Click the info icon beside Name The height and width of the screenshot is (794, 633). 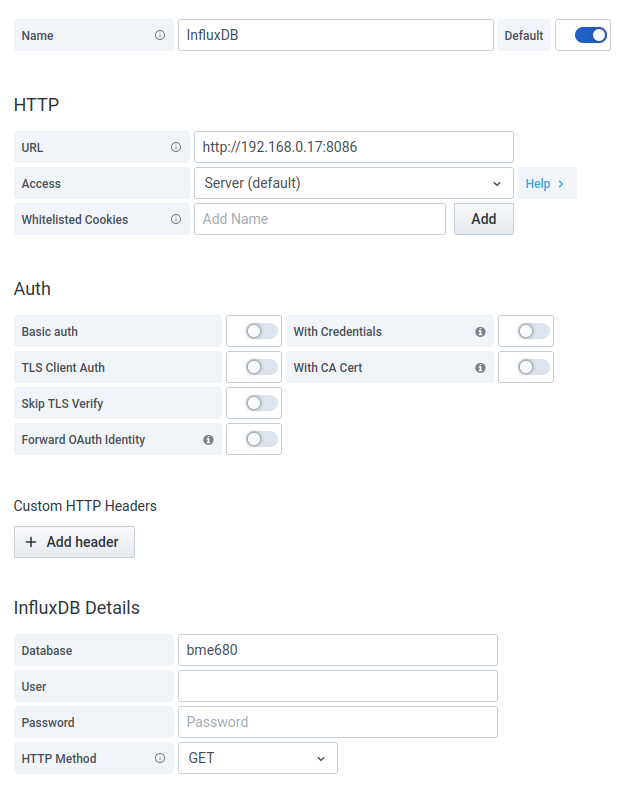click(x=160, y=35)
